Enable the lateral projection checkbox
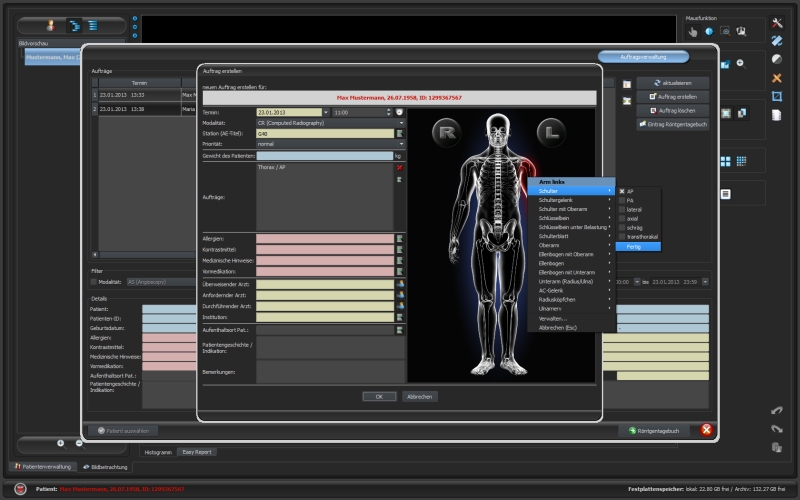Viewport: 800px width, 500px height. pos(621,209)
